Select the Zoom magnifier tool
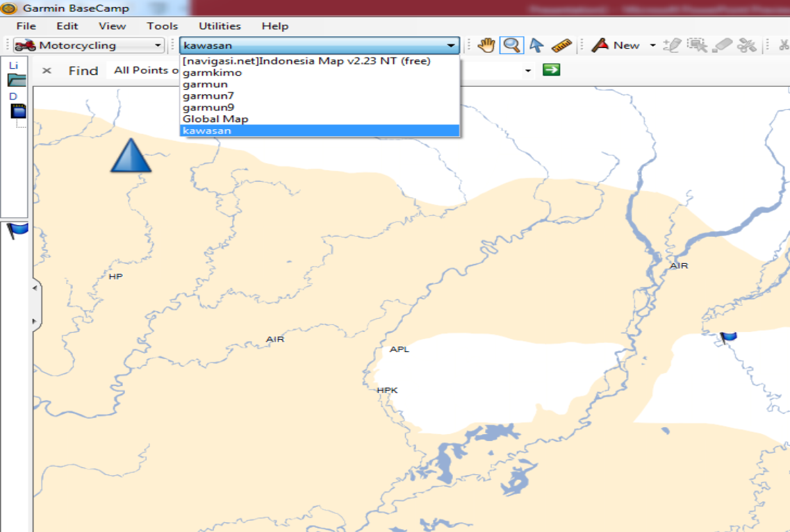The height and width of the screenshot is (532, 790). [x=511, y=45]
